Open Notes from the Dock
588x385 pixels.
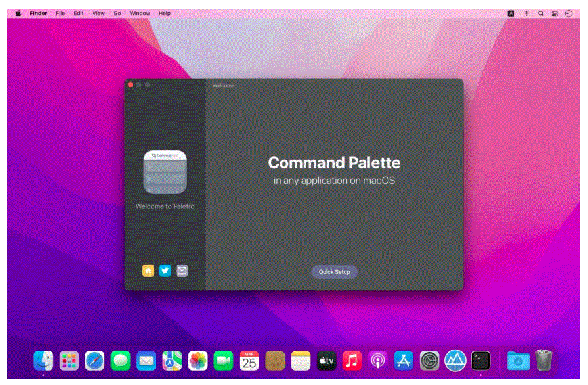point(301,361)
